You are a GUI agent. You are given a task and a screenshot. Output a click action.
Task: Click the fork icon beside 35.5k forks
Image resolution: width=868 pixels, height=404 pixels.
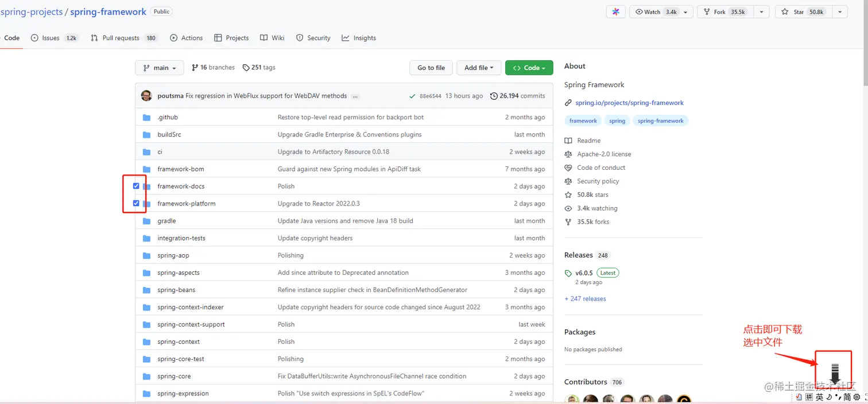click(x=568, y=222)
